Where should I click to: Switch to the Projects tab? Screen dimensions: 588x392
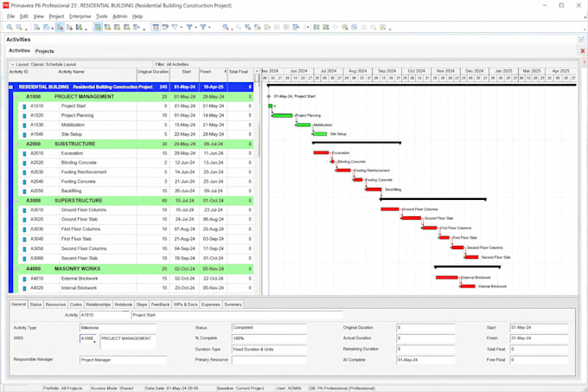pos(45,51)
